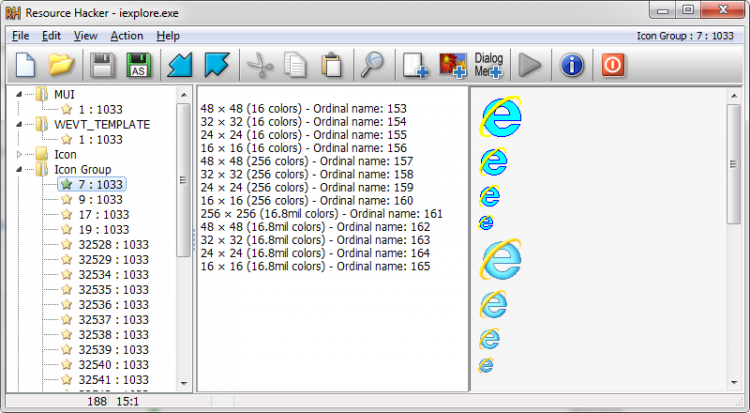Select icon group 32535 : 1033
This screenshot has height=413, width=750.
[113, 290]
